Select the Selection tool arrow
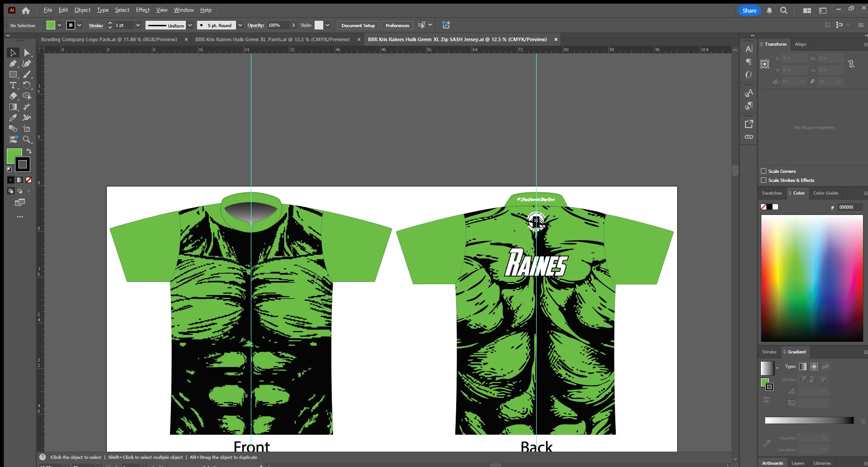The width and height of the screenshot is (868, 467). [x=13, y=53]
